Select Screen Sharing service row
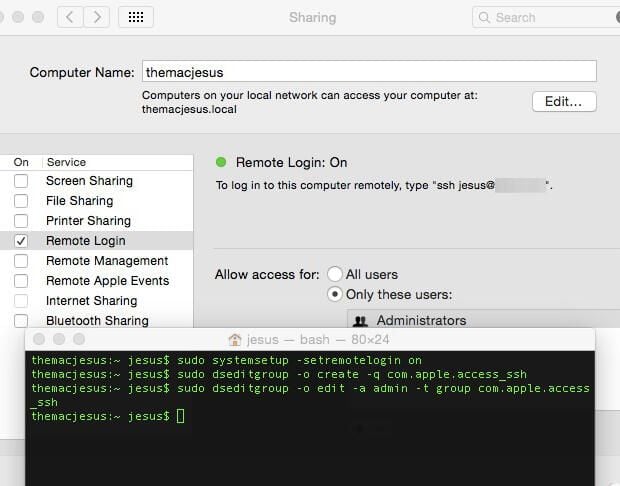620x486 pixels. coord(96,181)
